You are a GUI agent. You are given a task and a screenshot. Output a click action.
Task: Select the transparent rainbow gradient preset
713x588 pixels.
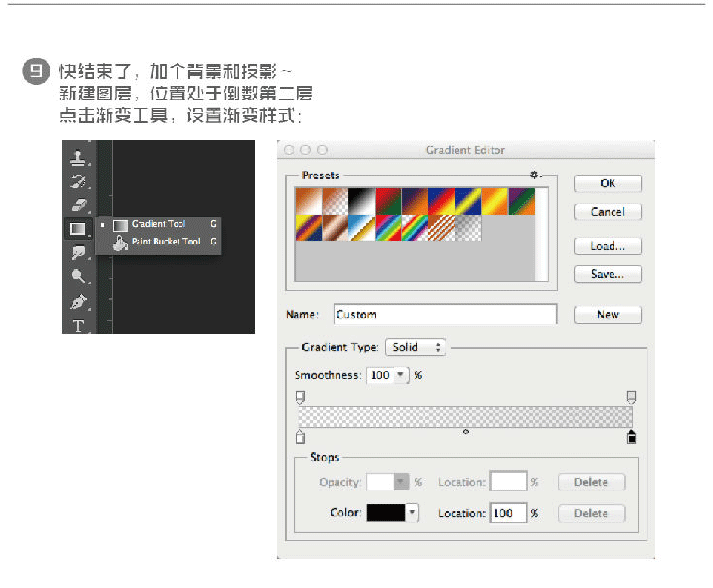(x=416, y=227)
